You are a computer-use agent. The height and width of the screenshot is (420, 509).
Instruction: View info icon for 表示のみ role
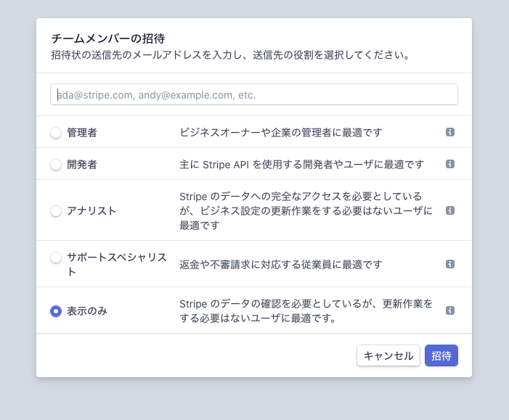pyautogui.click(x=450, y=310)
